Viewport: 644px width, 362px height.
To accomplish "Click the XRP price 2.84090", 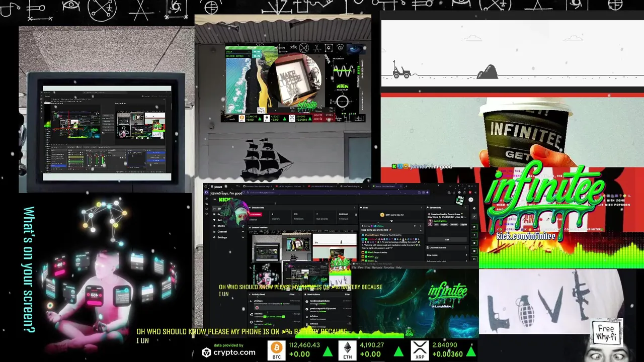I will (x=445, y=345).
